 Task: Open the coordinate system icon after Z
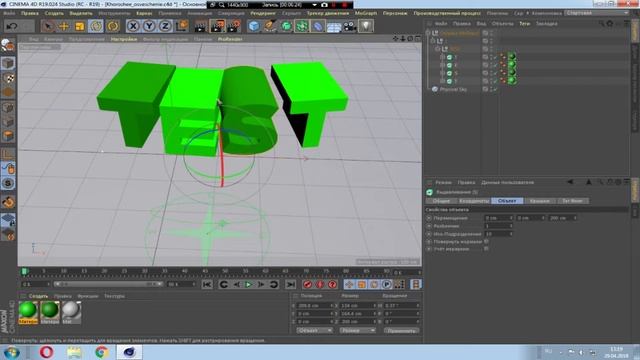[x=182, y=26]
